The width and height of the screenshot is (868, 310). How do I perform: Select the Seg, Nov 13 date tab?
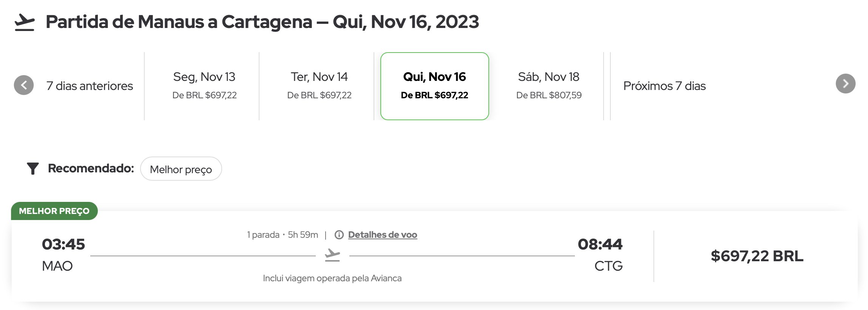click(x=204, y=86)
